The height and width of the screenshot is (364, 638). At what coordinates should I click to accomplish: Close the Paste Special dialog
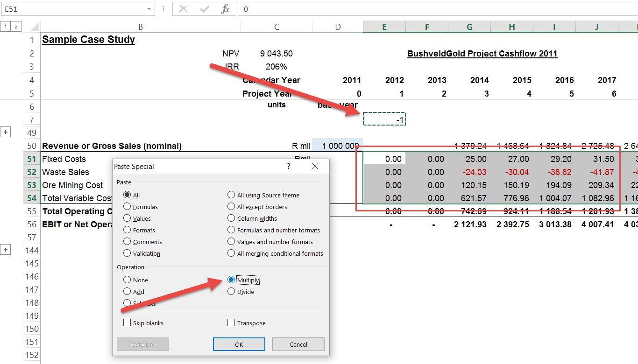click(x=315, y=166)
